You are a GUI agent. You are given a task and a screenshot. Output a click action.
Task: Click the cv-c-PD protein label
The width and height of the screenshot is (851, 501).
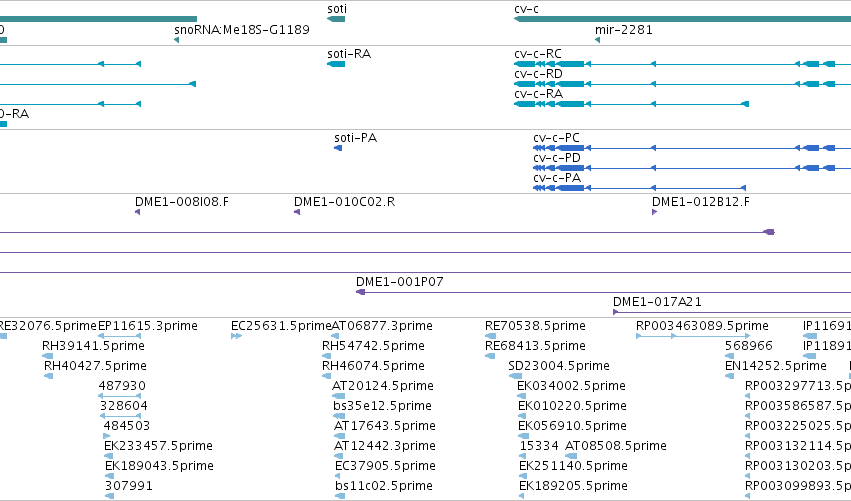pos(557,158)
